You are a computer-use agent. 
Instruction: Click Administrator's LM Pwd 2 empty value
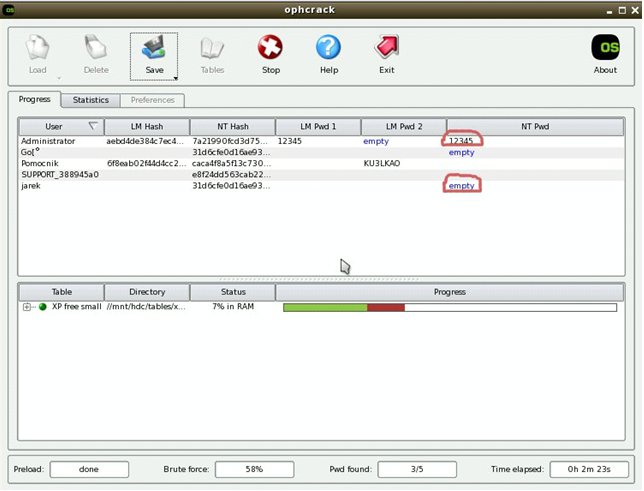click(x=376, y=141)
